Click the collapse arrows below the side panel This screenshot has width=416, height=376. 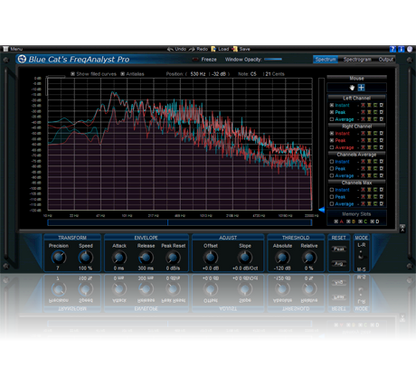402,228
